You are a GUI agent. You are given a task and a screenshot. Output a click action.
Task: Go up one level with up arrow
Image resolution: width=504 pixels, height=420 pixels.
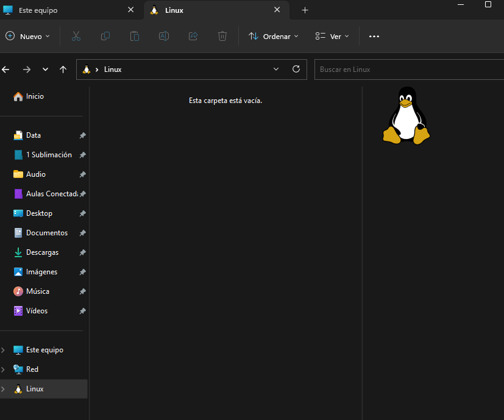(63, 69)
